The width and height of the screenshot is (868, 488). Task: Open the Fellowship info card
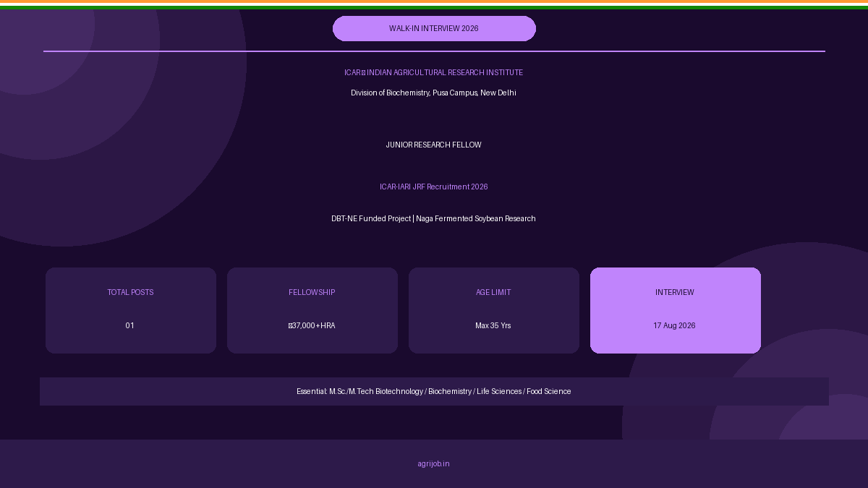click(312, 310)
